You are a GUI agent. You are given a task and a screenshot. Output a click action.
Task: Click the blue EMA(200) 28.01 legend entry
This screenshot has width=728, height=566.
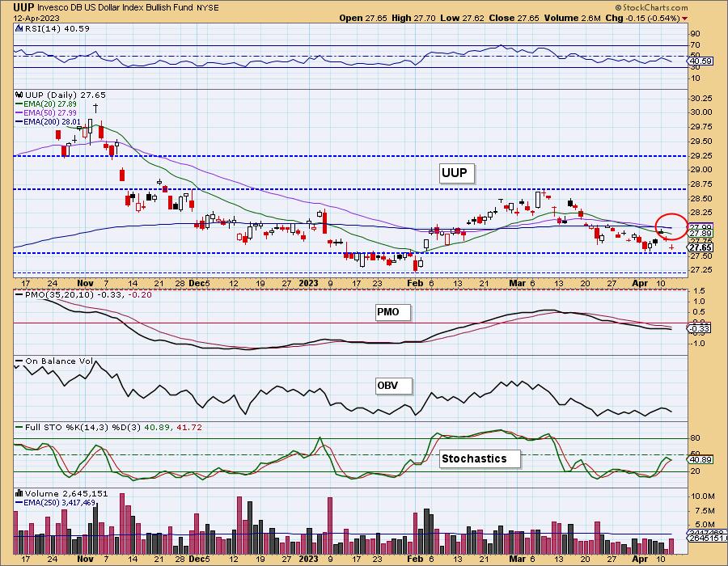48,122
